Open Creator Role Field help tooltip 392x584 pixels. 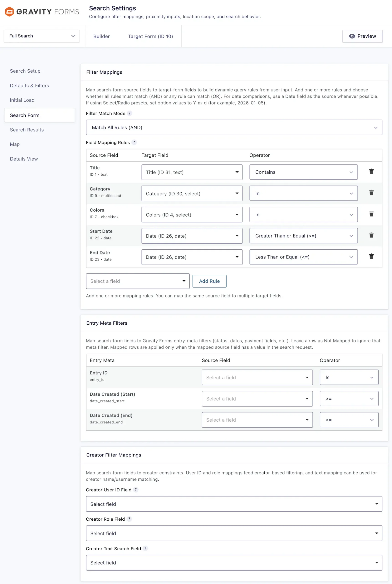point(129,519)
